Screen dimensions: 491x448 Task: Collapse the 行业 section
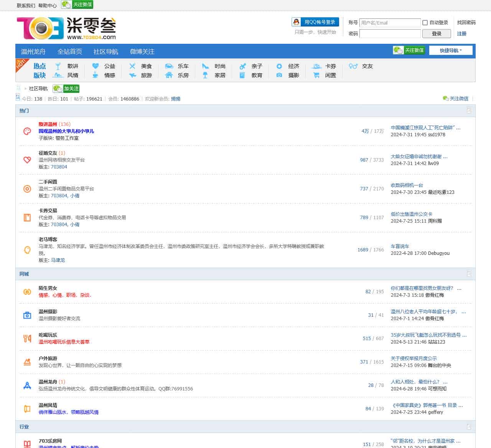coord(468,426)
